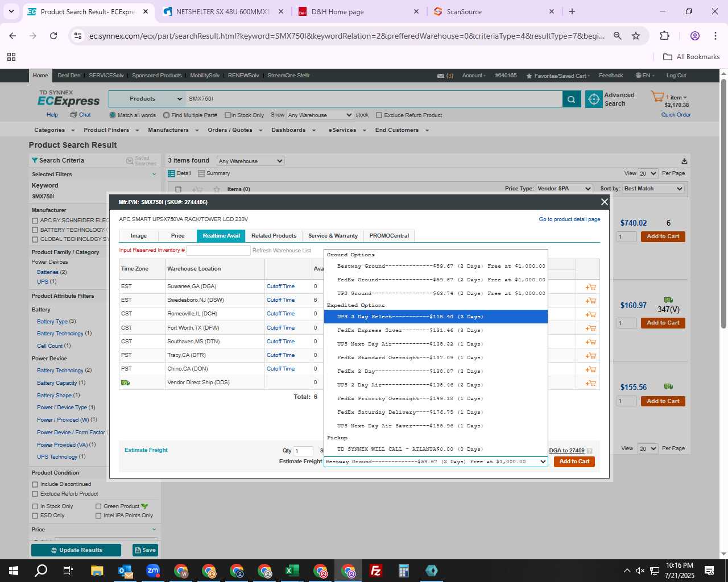Reload the page with refresh button
This screenshot has height=582, width=728.
point(53,36)
